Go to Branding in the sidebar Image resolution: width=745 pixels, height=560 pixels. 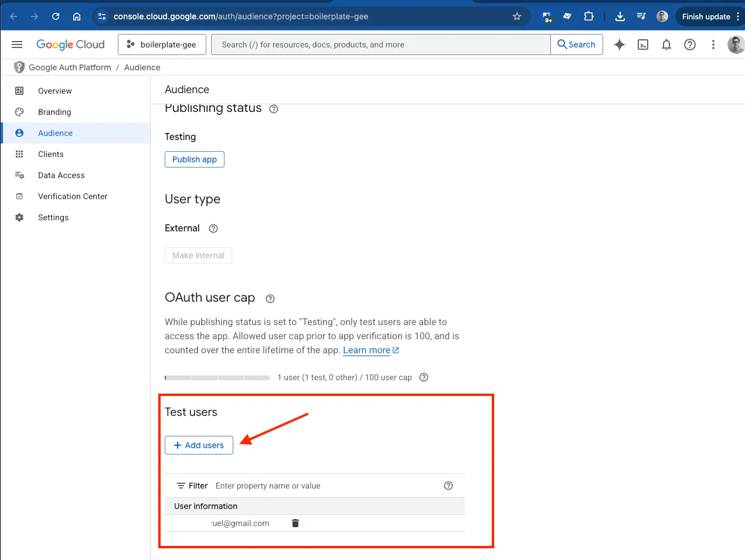[x=55, y=112]
